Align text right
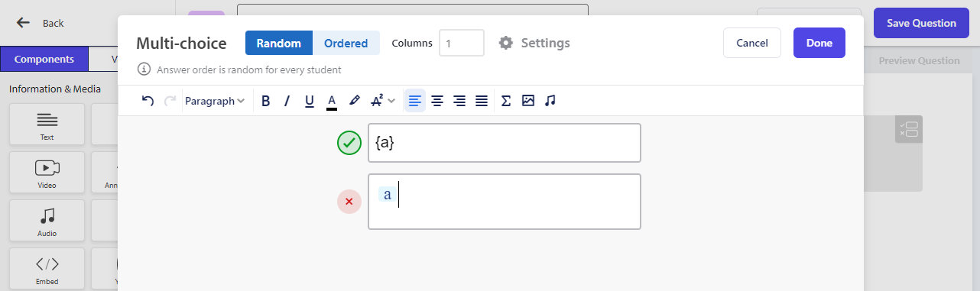Image resolution: width=980 pixels, height=291 pixels. tap(459, 101)
